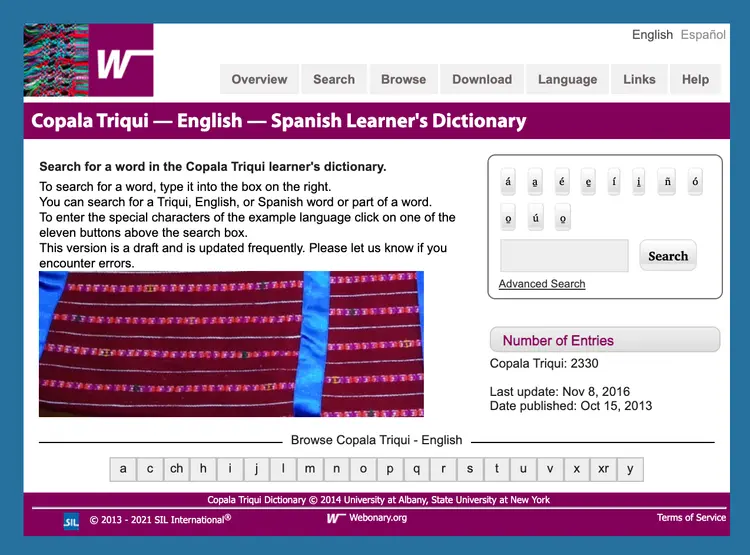Open the Terms of Service link

pyautogui.click(x=691, y=518)
